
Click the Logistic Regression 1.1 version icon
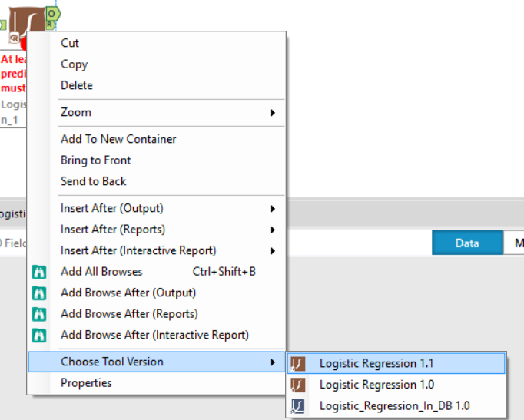click(x=299, y=363)
